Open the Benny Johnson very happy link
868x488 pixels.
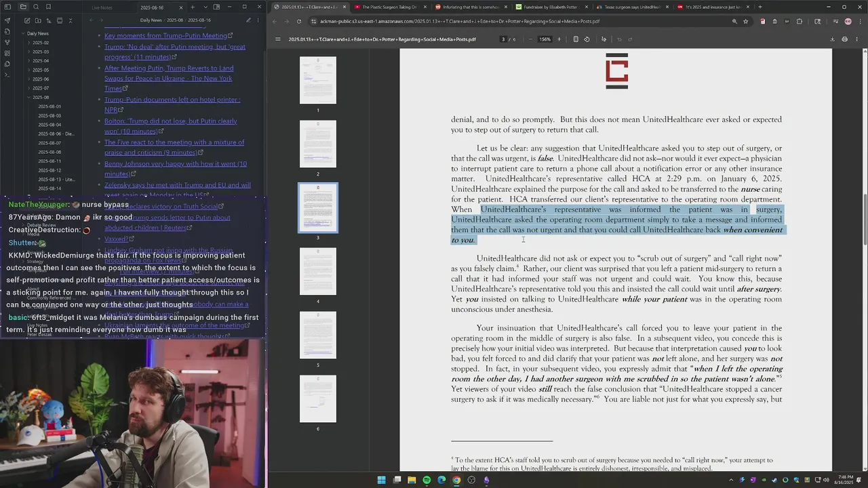[176, 169]
